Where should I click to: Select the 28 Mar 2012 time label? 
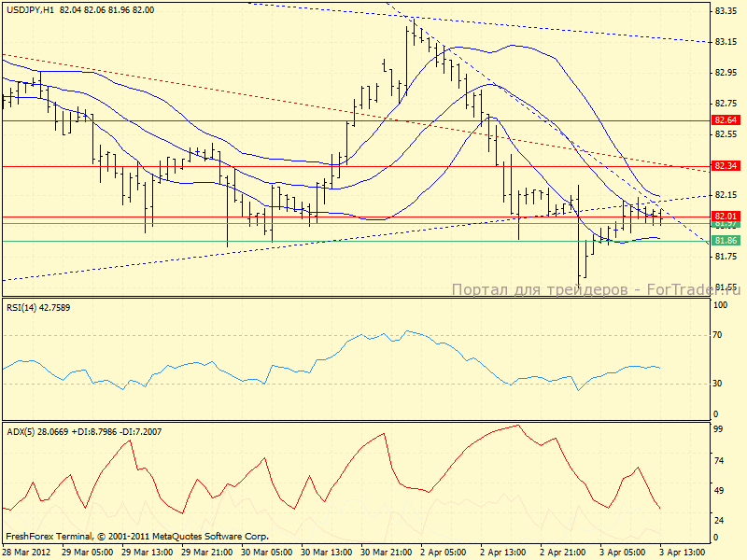click(25, 552)
